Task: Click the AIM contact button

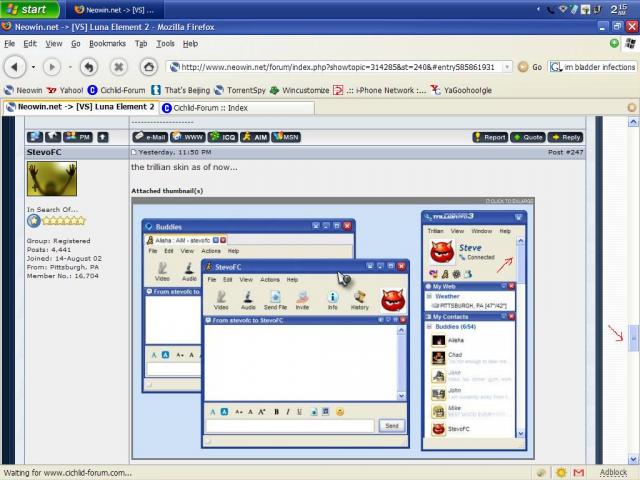Action: pyautogui.click(x=255, y=137)
